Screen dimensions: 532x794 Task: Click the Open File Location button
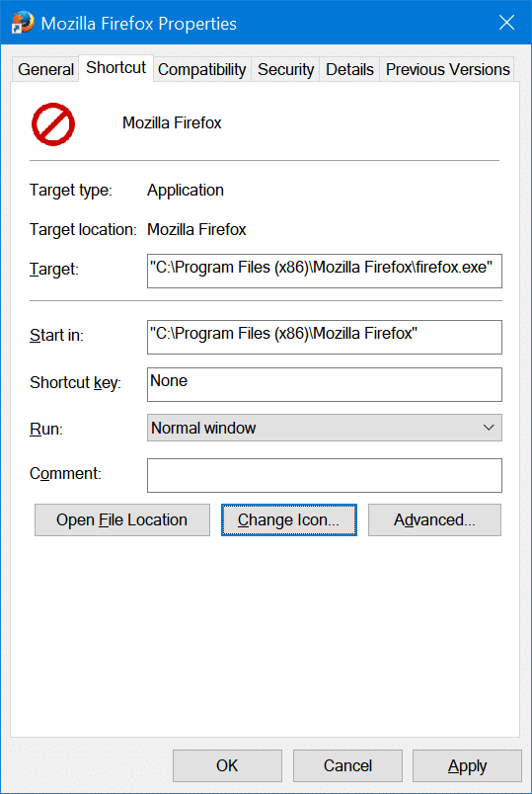coord(122,520)
